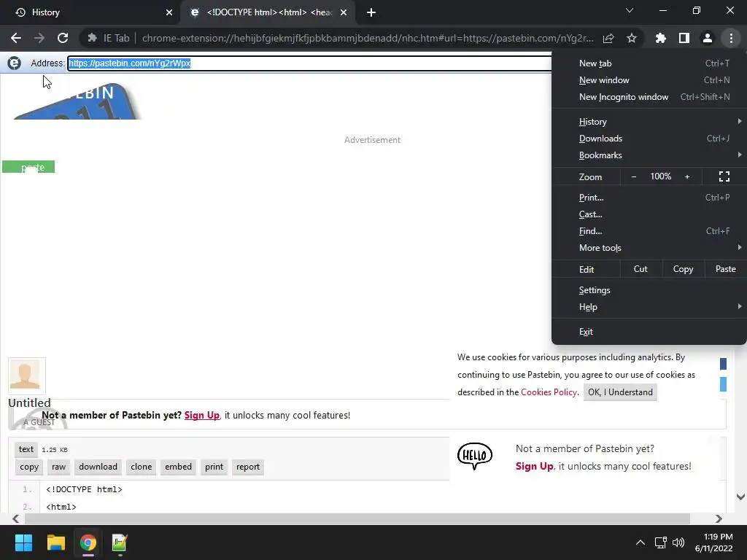Open the Extensions puzzle icon in toolbar
The height and width of the screenshot is (560, 747).
coord(661,38)
